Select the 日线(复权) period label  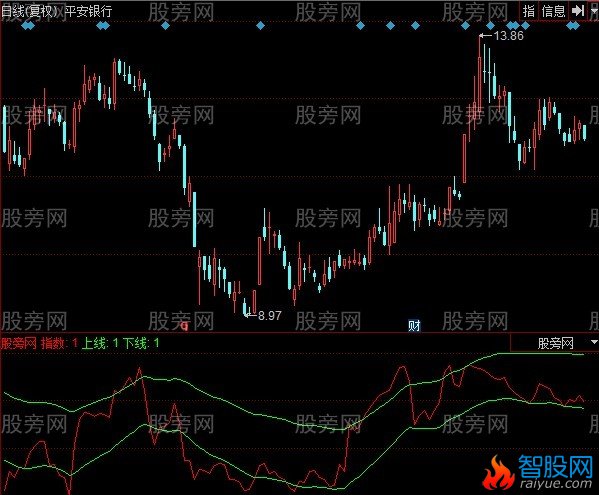pyautogui.click(x=30, y=11)
